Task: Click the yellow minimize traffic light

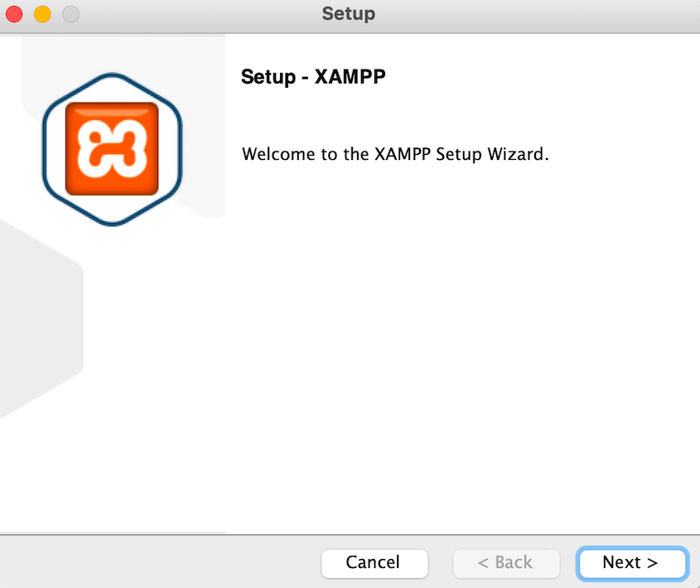Action: click(x=42, y=14)
